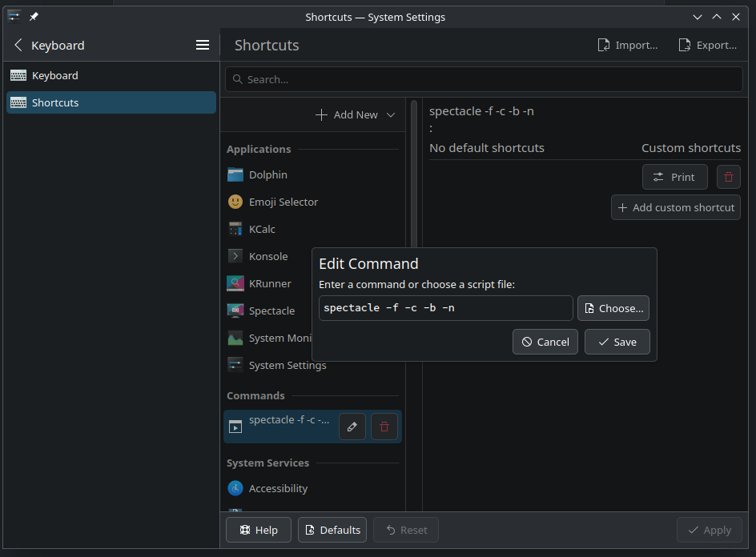Delete the spectacle command with the trash icon

point(384,427)
